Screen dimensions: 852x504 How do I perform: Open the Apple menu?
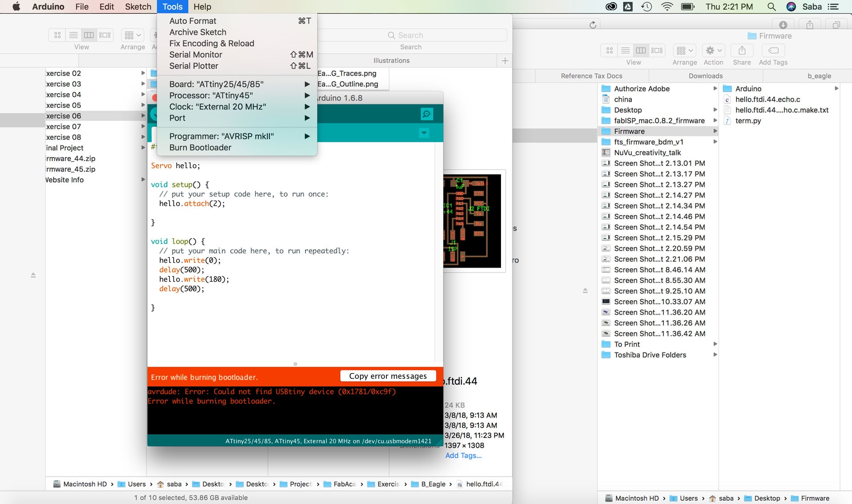pos(16,7)
